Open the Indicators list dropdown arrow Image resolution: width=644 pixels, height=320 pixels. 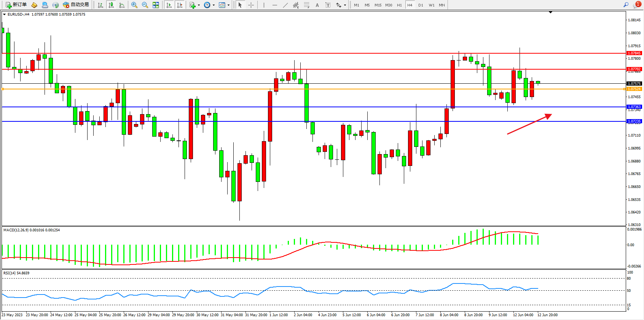pyautogui.click(x=199, y=5)
